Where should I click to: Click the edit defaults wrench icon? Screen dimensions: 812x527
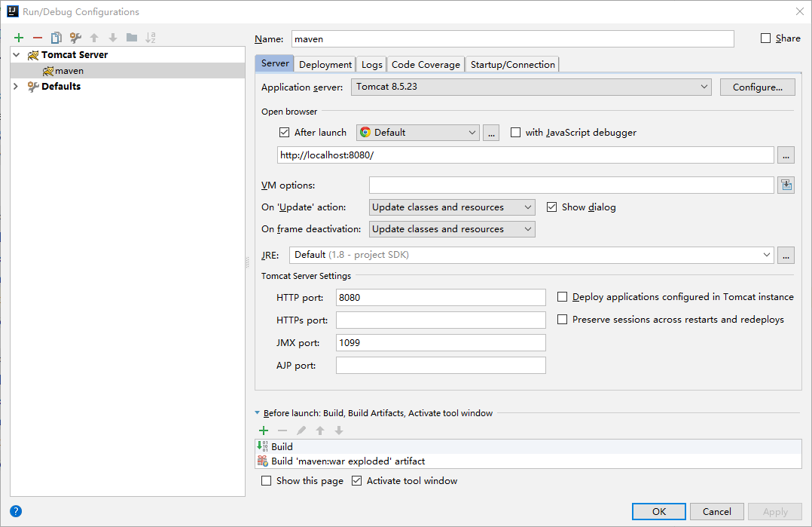tap(75, 38)
